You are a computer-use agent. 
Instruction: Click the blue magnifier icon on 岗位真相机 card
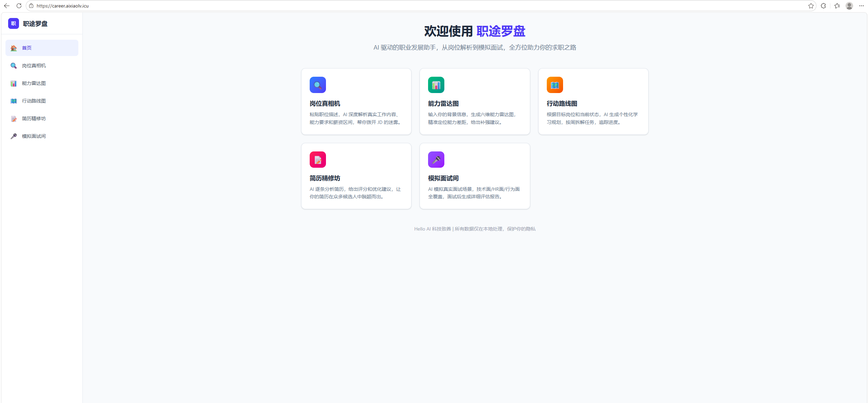pos(317,85)
